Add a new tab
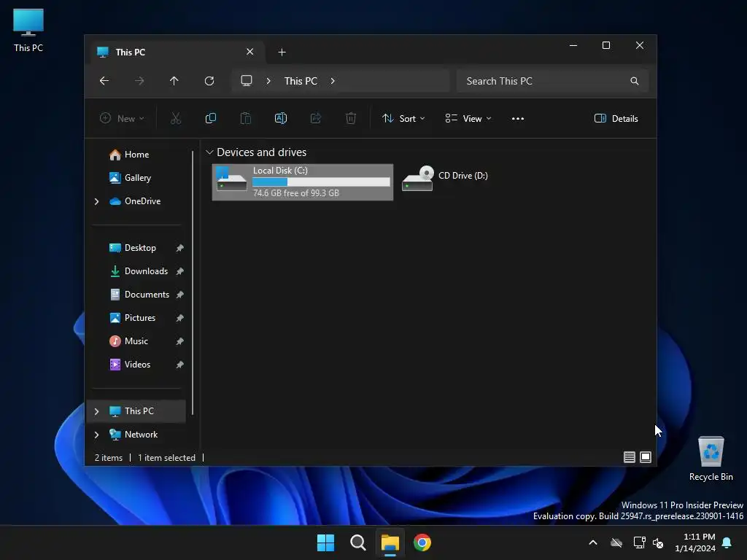Image resolution: width=747 pixels, height=560 pixels. pos(282,52)
